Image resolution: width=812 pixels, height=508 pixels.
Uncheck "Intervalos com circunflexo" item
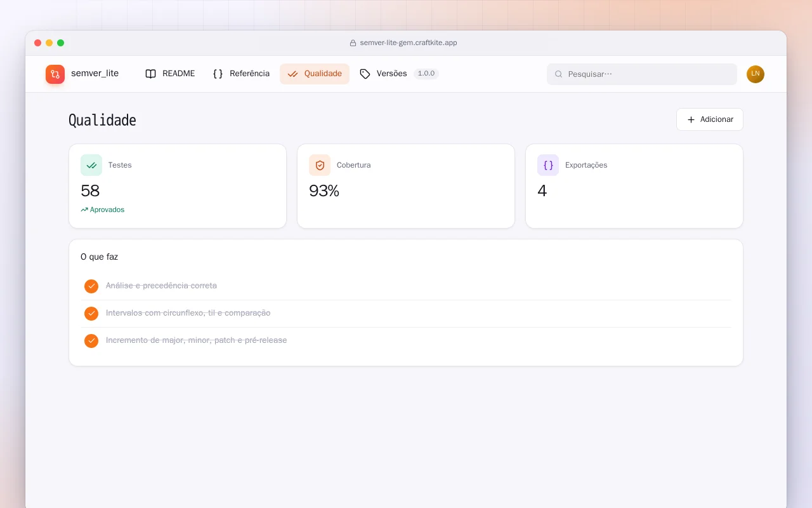[91, 314]
